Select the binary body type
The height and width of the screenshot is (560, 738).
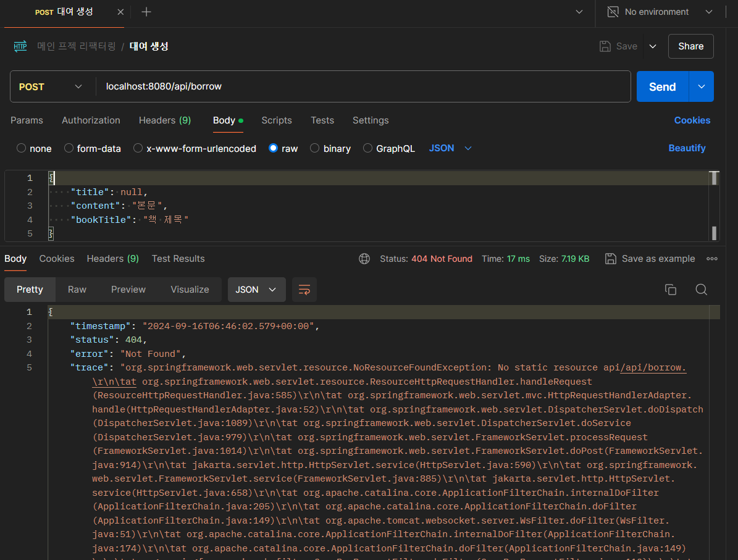click(314, 148)
